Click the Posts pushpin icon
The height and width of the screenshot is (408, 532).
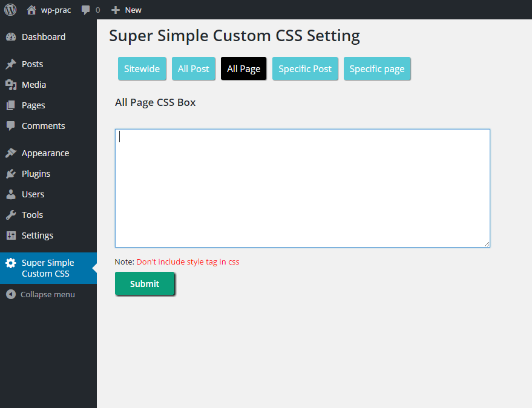(11, 64)
